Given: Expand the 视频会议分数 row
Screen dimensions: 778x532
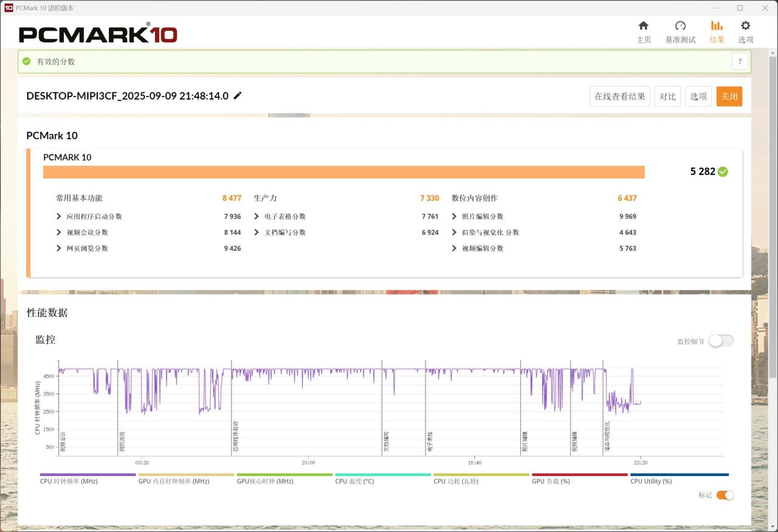Looking at the screenshot, I should click(59, 232).
